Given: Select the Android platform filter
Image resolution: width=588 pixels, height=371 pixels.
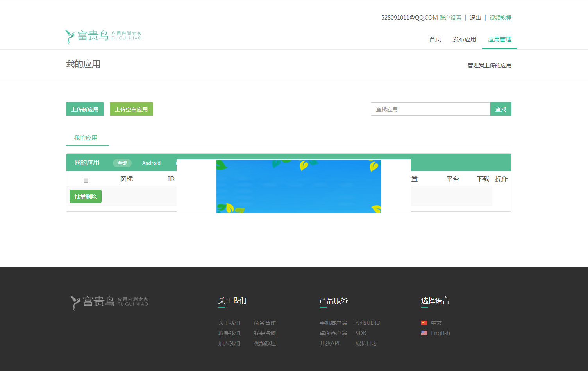Looking at the screenshot, I should pyautogui.click(x=151, y=163).
